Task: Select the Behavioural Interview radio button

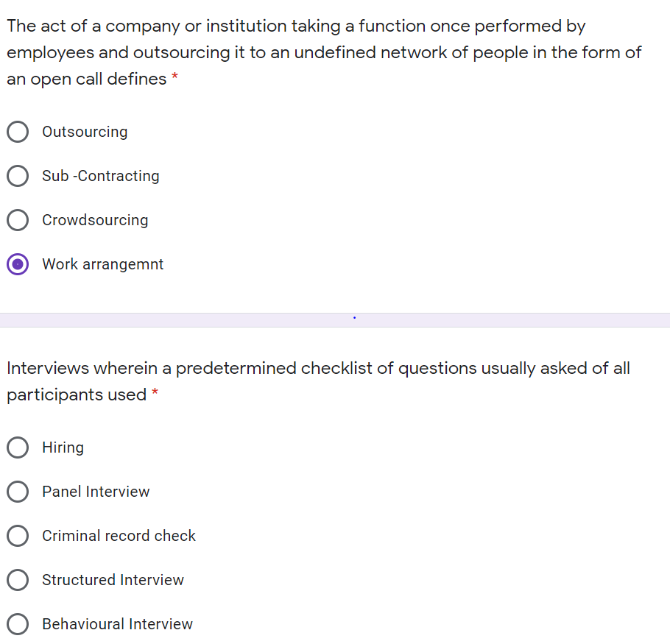Action: (x=18, y=624)
